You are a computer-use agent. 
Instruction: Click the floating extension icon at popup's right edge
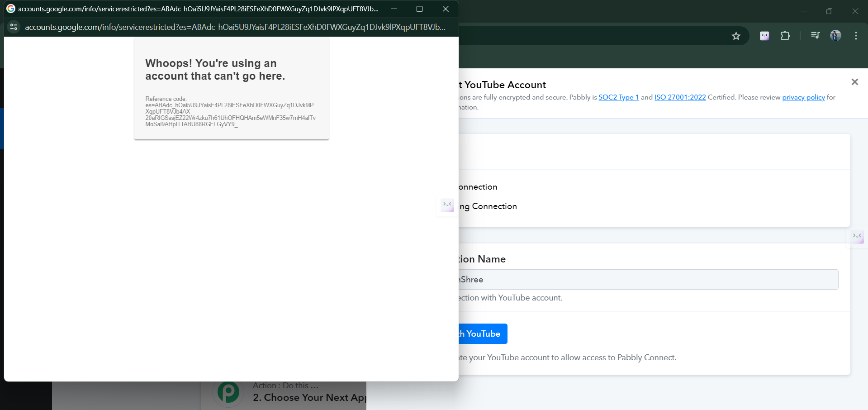click(x=447, y=205)
